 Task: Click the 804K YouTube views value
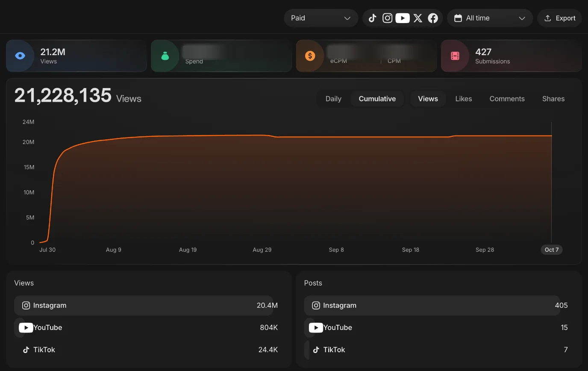(x=269, y=327)
